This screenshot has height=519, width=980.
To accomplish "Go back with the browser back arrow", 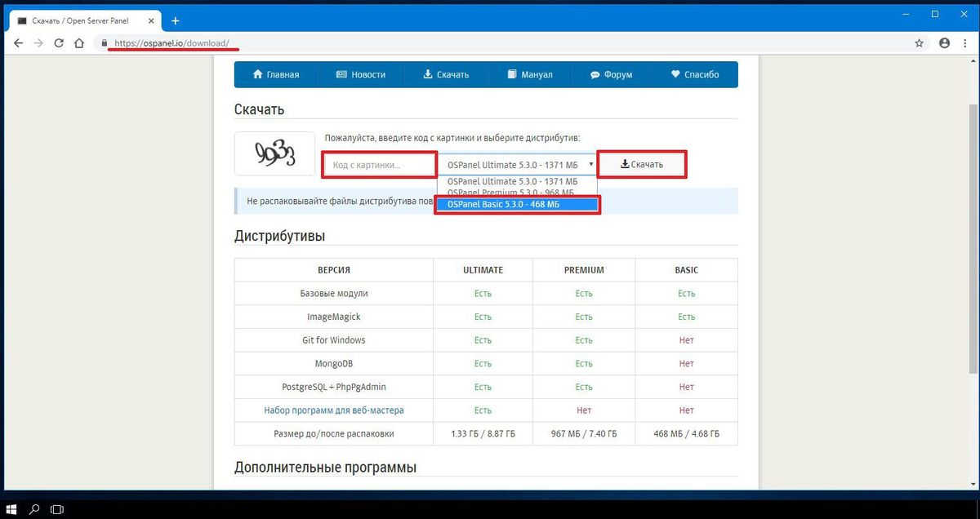I will coord(19,43).
